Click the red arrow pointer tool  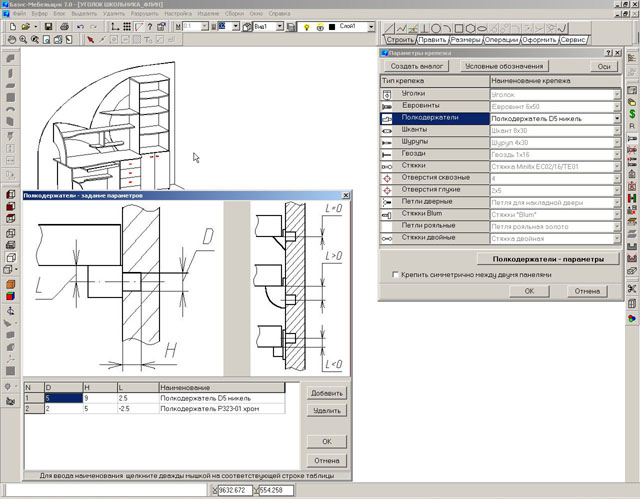pos(89,40)
